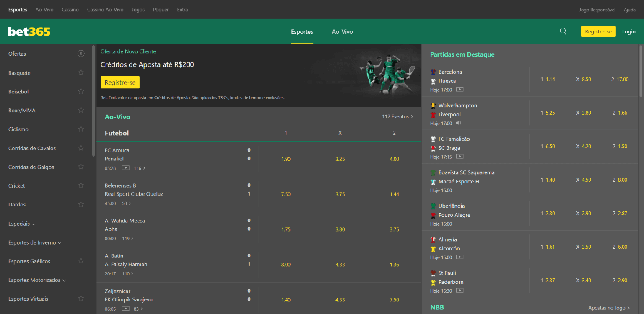Click the bet365 logo
Image resolution: width=644 pixels, height=314 pixels.
pos(29,31)
